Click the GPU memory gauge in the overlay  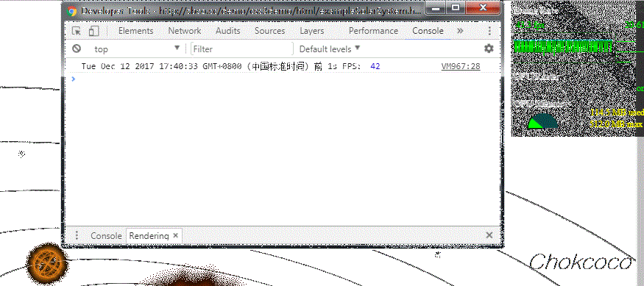(542, 121)
